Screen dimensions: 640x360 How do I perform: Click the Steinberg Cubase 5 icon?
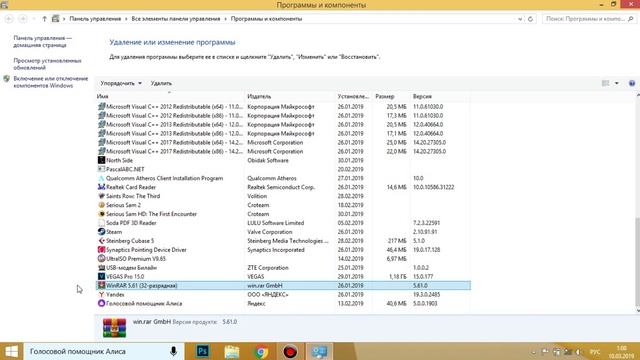pyautogui.click(x=102, y=240)
